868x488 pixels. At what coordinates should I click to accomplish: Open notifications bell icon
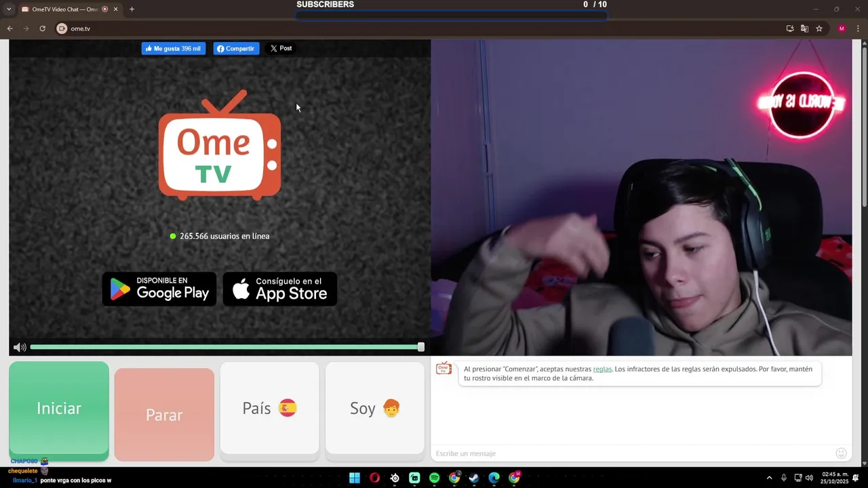pos(856,478)
